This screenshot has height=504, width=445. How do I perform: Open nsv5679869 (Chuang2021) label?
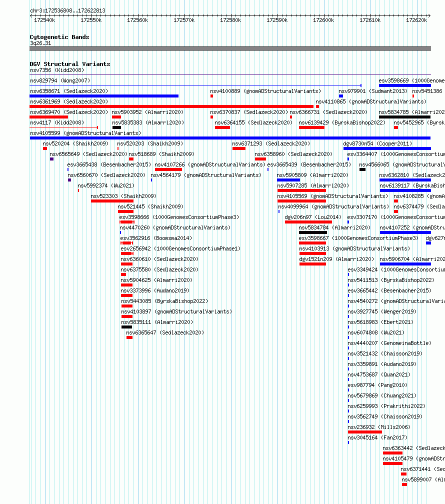tap(382, 395)
